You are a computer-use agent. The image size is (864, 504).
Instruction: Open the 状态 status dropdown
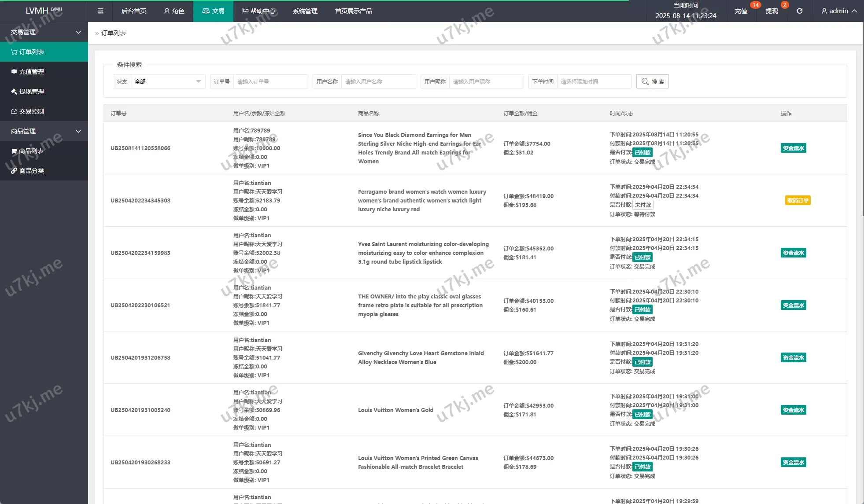point(167,81)
